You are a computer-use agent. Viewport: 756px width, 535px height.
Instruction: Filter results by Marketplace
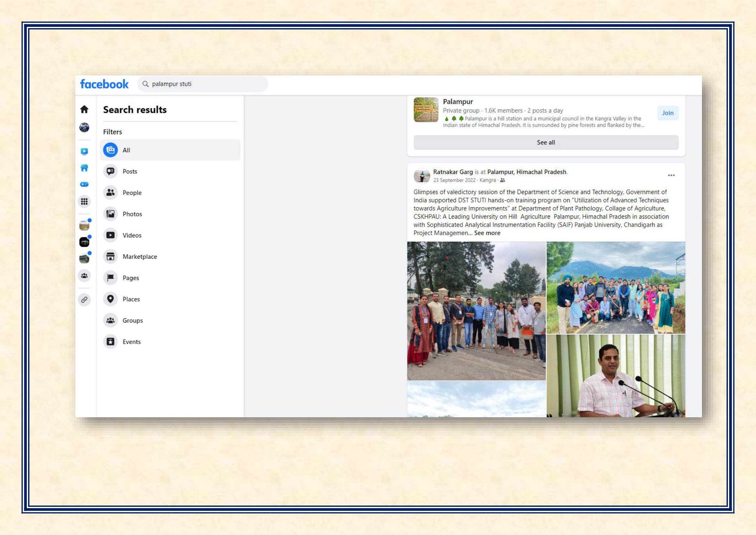(170, 257)
